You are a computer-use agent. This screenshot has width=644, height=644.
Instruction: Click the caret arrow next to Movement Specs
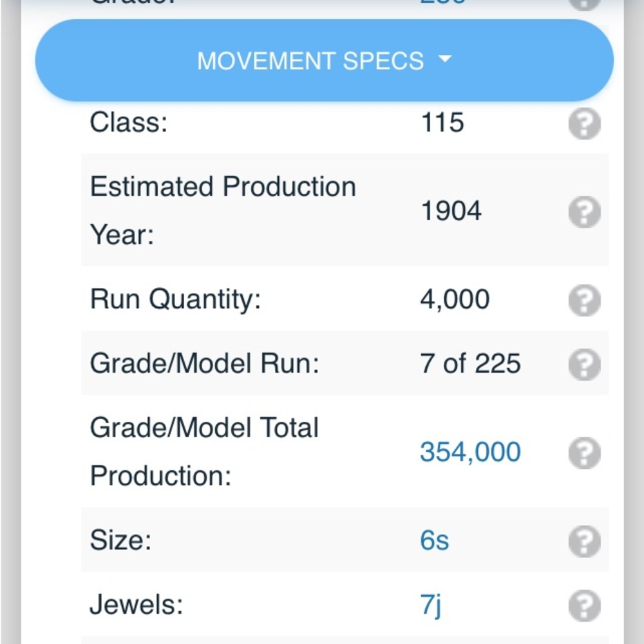[x=445, y=60]
